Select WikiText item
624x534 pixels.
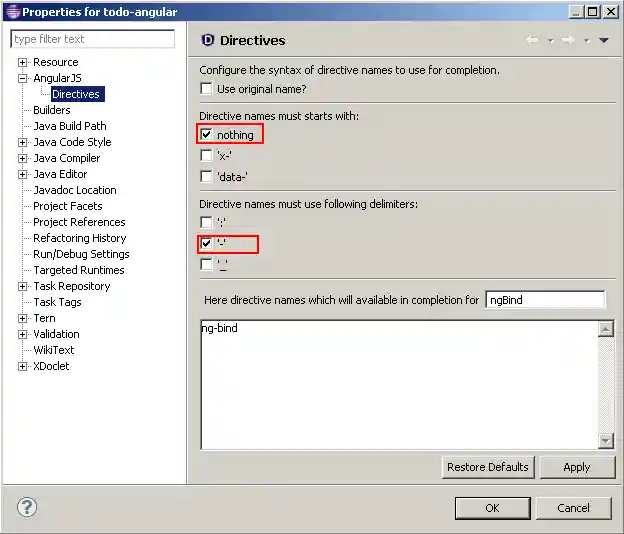pos(54,350)
